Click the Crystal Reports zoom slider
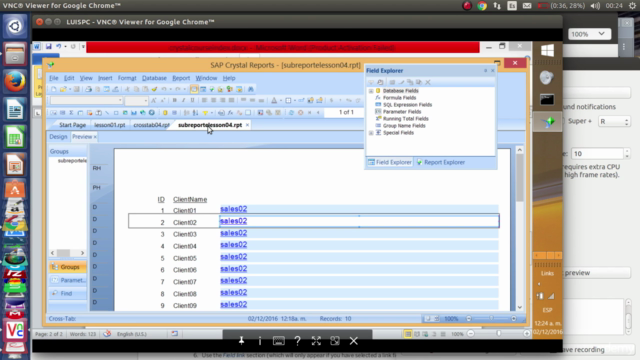Screen dimensions: 640x360 coord(491,319)
